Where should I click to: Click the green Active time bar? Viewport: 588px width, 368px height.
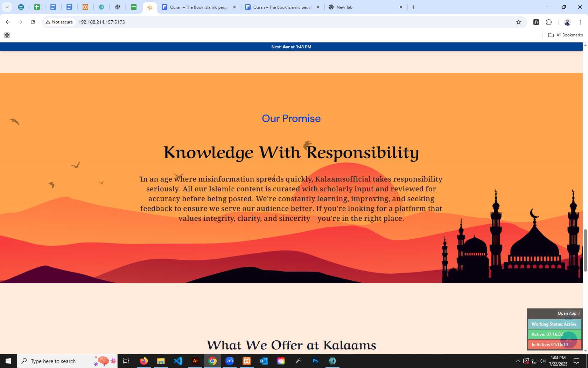(554, 334)
